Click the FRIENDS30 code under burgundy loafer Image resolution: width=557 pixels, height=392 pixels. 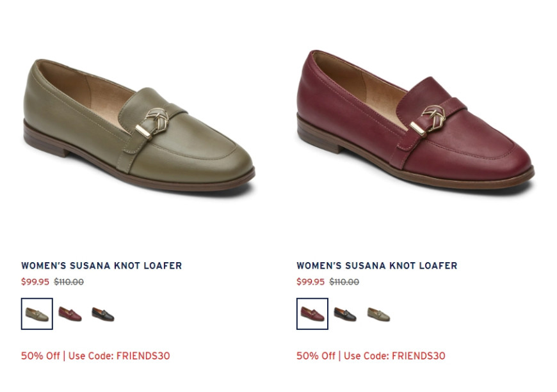click(419, 356)
